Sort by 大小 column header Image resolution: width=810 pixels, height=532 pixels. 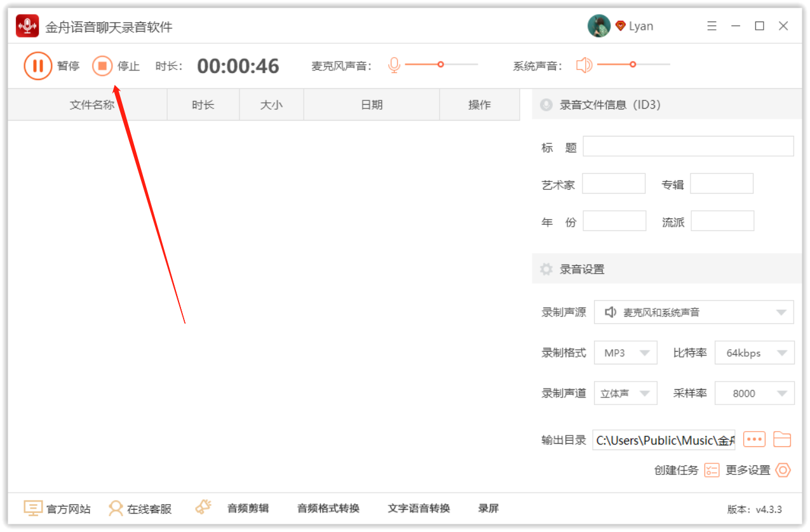(x=271, y=105)
